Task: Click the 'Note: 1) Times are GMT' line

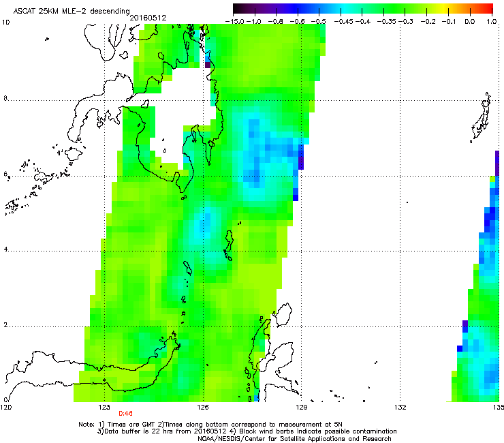Action: (210, 425)
